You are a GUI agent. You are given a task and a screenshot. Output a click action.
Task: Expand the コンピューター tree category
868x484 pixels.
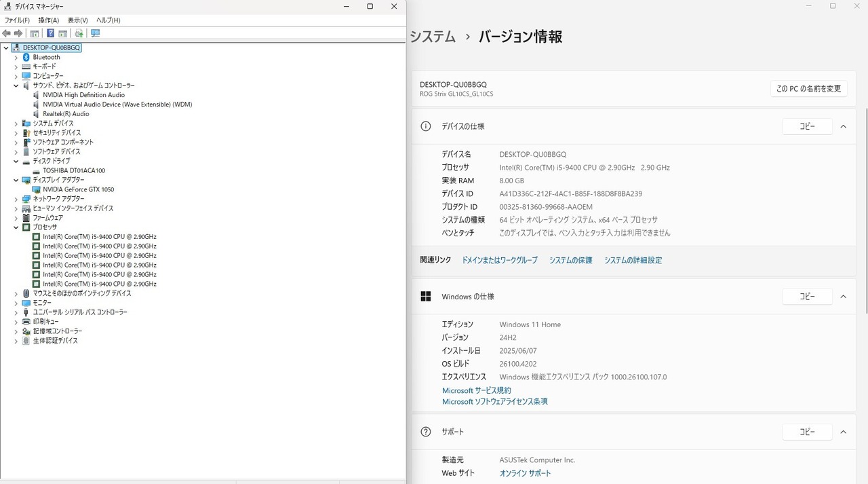[x=16, y=76]
